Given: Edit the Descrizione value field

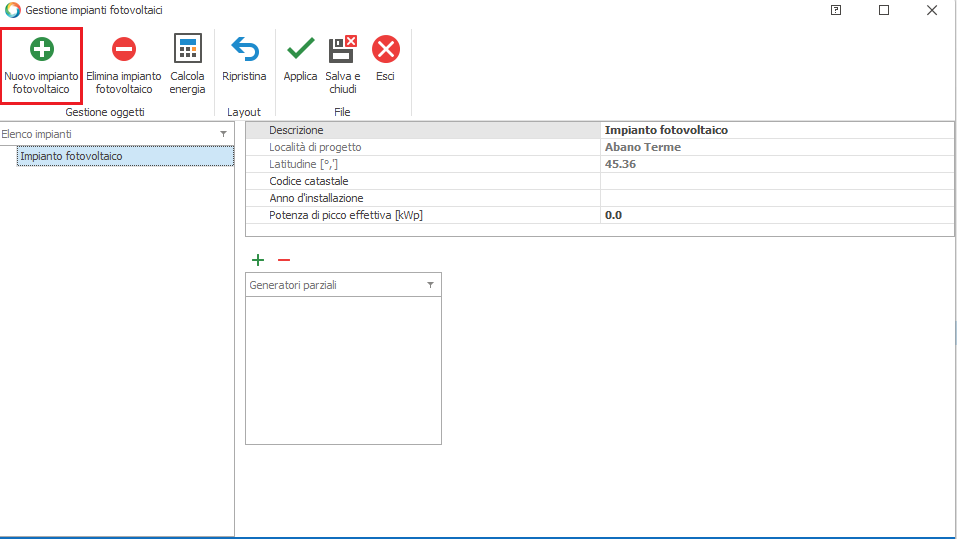Looking at the screenshot, I should (776, 130).
